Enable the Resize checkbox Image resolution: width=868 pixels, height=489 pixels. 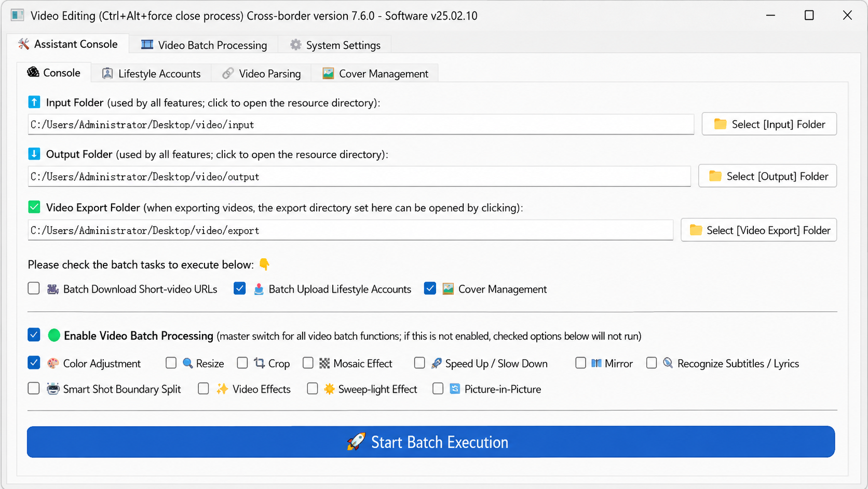tap(171, 363)
